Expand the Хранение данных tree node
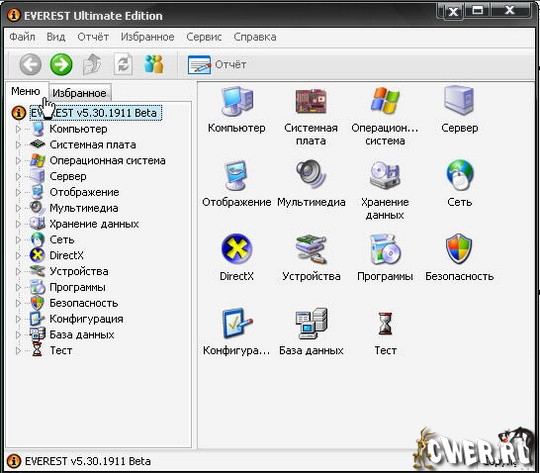The image size is (540, 473). (18, 224)
